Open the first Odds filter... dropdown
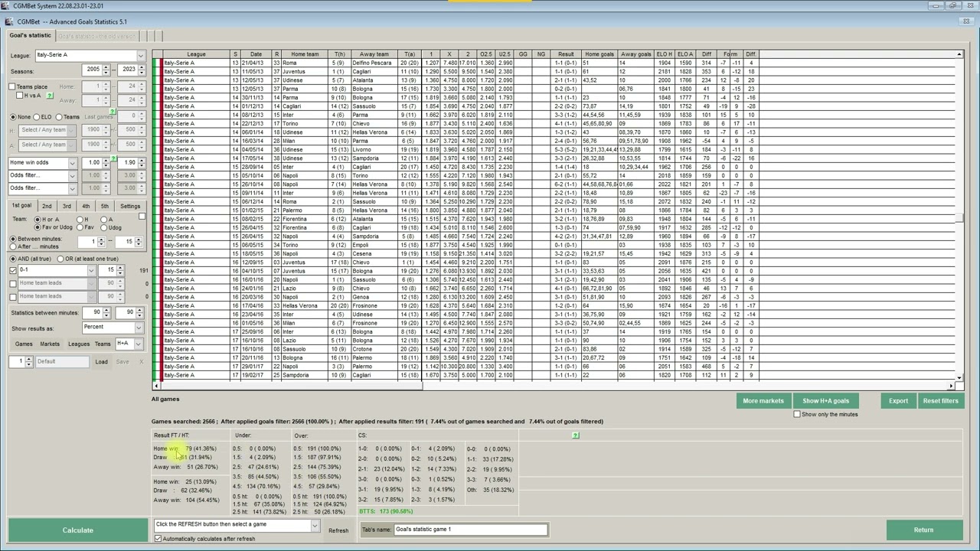Image resolution: width=980 pixels, height=551 pixels. pyautogui.click(x=73, y=175)
